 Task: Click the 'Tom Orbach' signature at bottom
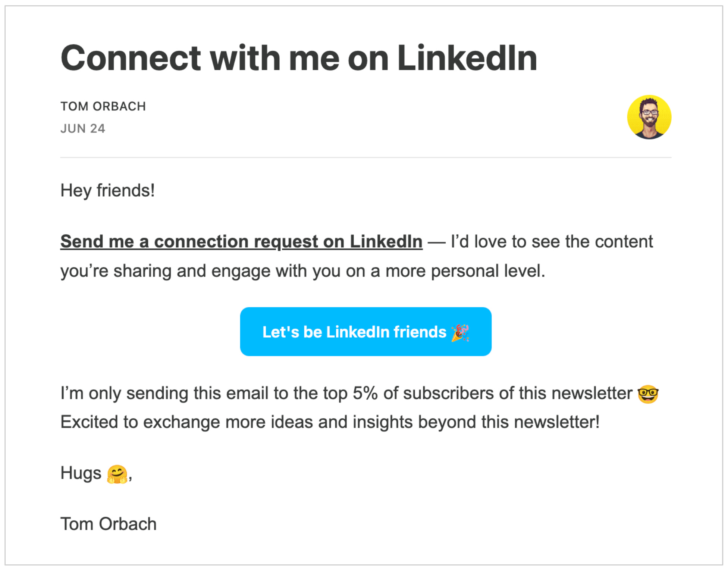point(109,524)
